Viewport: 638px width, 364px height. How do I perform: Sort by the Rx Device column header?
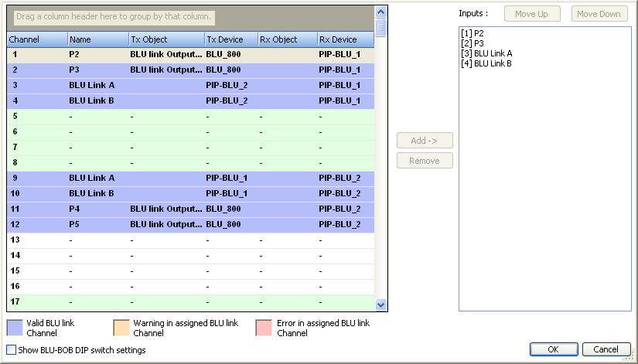(x=346, y=39)
